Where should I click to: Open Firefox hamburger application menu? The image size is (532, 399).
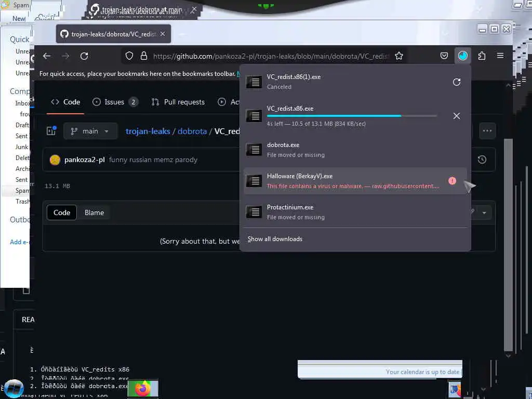[x=500, y=56]
